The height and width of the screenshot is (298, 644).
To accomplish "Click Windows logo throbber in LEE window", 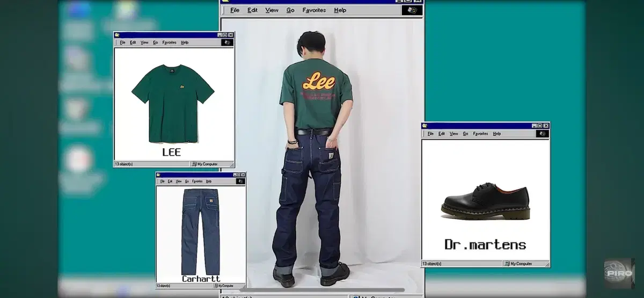I will pyautogui.click(x=227, y=42).
